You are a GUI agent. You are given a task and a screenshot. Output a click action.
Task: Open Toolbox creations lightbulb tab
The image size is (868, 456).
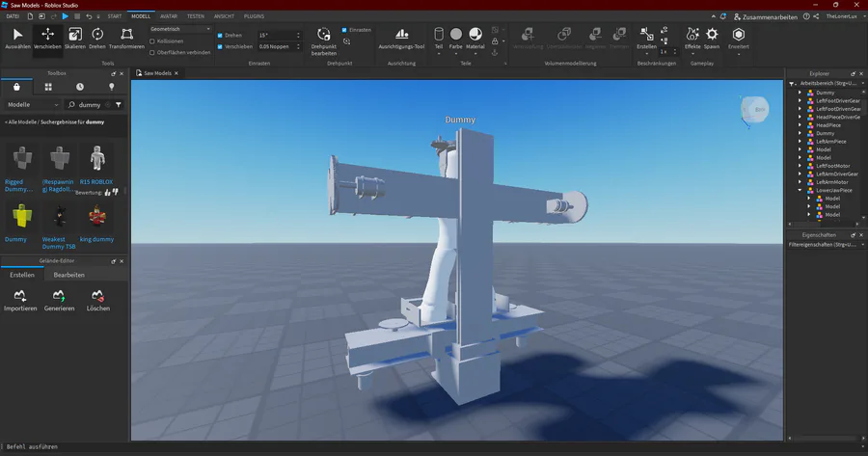pos(111,87)
